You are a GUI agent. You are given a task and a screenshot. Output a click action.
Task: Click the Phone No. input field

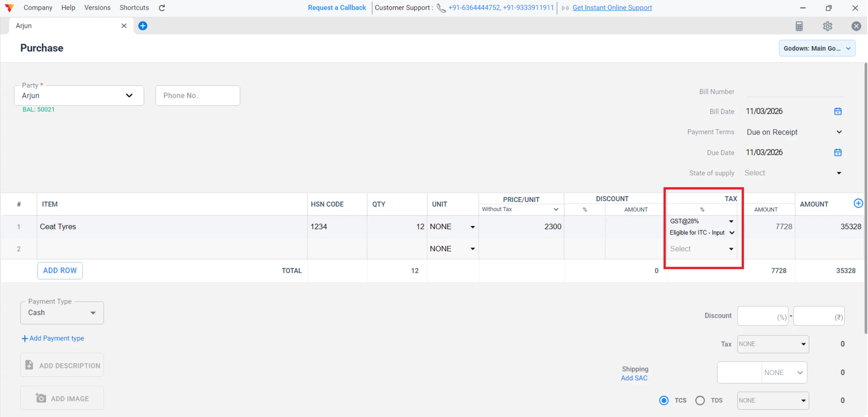[x=198, y=96]
